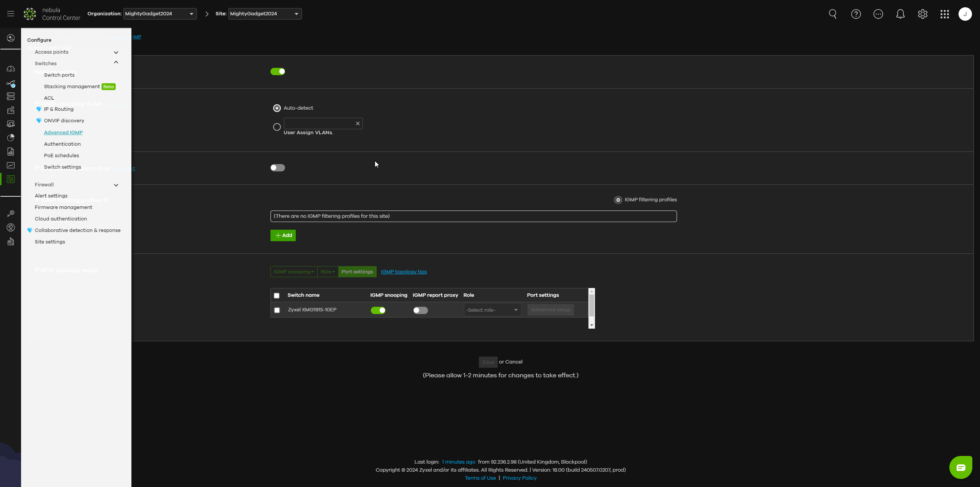Screen dimensions: 980x487
Task: Click the user avatar J icon
Action: point(965,14)
